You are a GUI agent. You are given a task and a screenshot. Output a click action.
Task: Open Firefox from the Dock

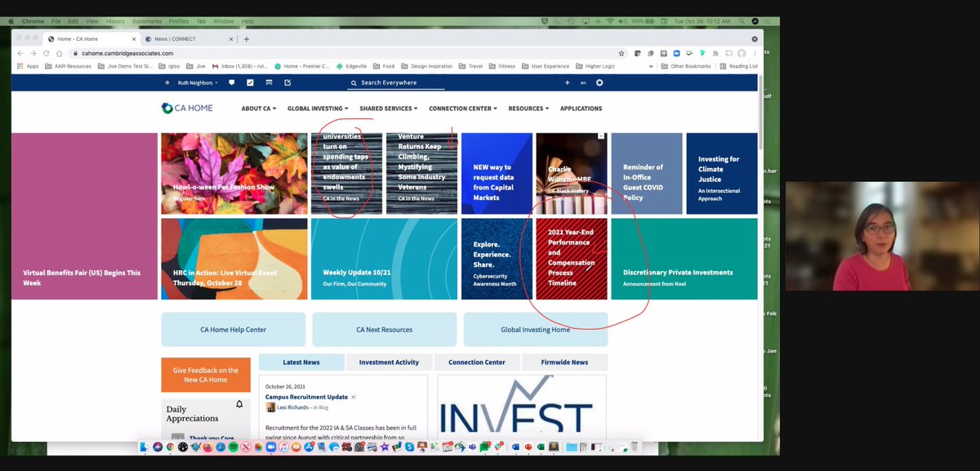point(207,447)
